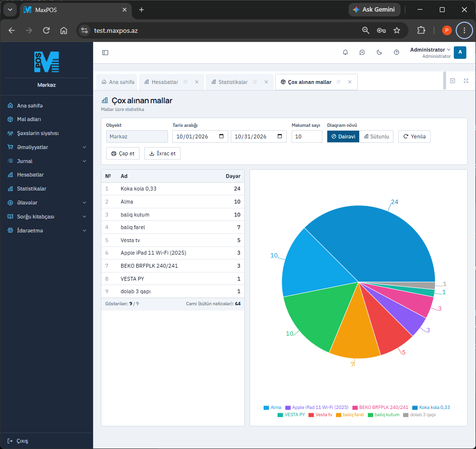
Task: Open calendar picker for start date
Action: (x=221, y=136)
